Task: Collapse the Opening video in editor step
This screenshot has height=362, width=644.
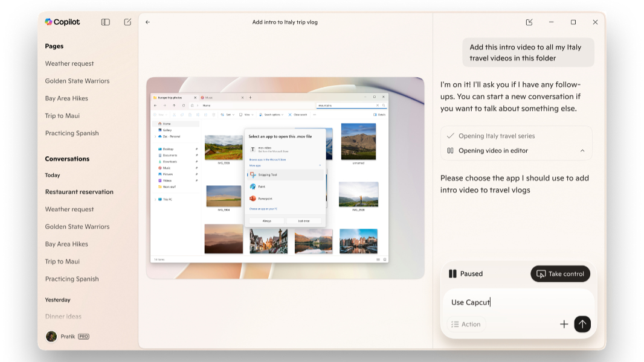Action: click(582, 151)
